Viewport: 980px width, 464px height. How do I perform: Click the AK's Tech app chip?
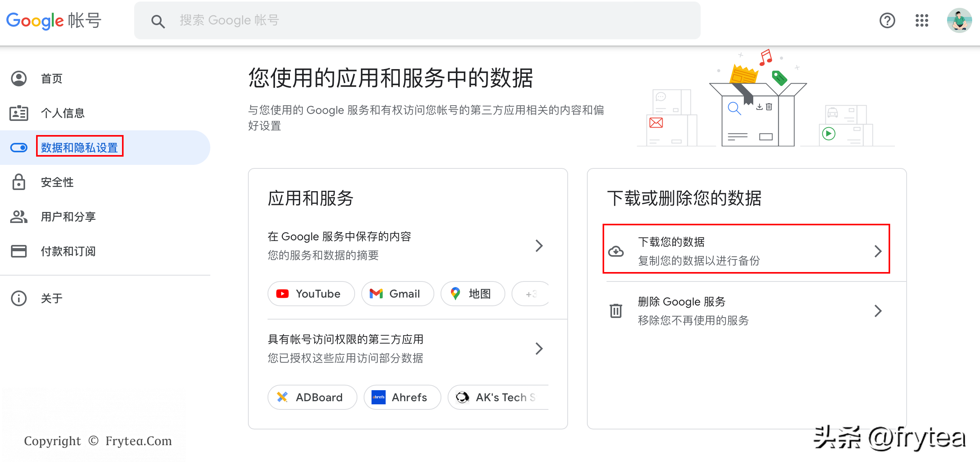click(x=498, y=397)
